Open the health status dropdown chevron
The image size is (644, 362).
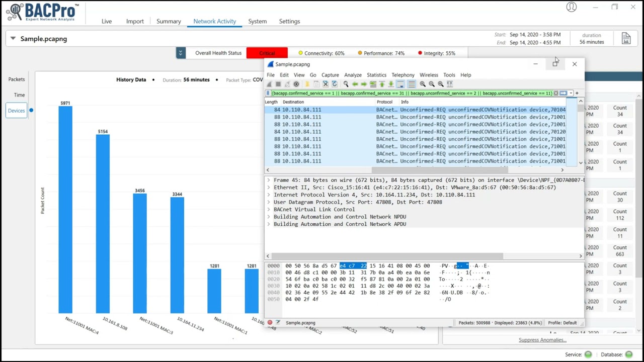(181, 53)
